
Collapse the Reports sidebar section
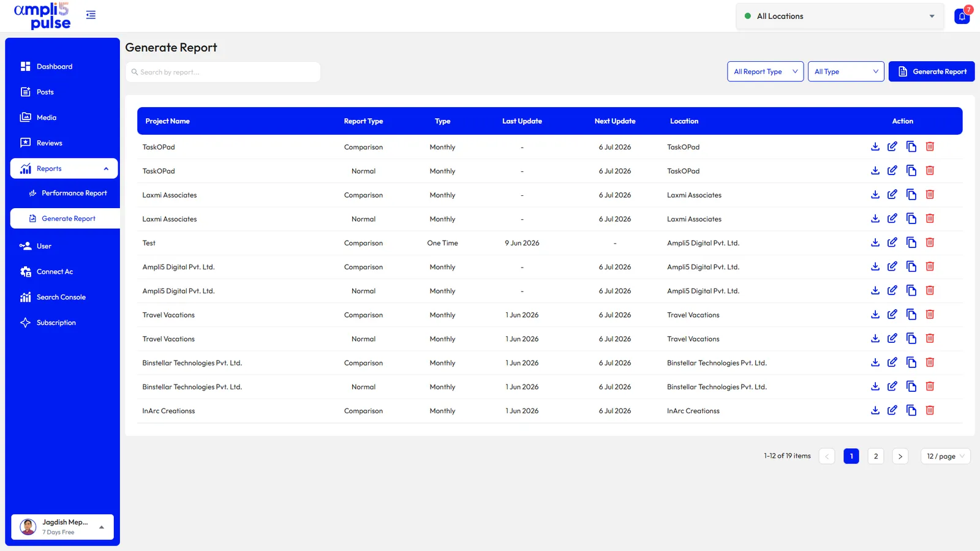coord(64,169)
